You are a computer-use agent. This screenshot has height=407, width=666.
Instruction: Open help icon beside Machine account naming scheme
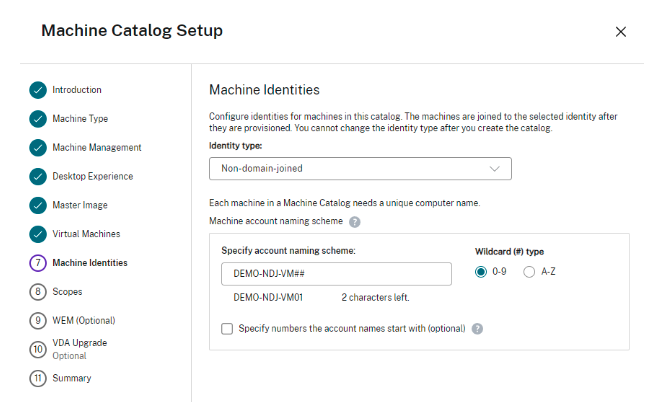click(x=354, y=221)
